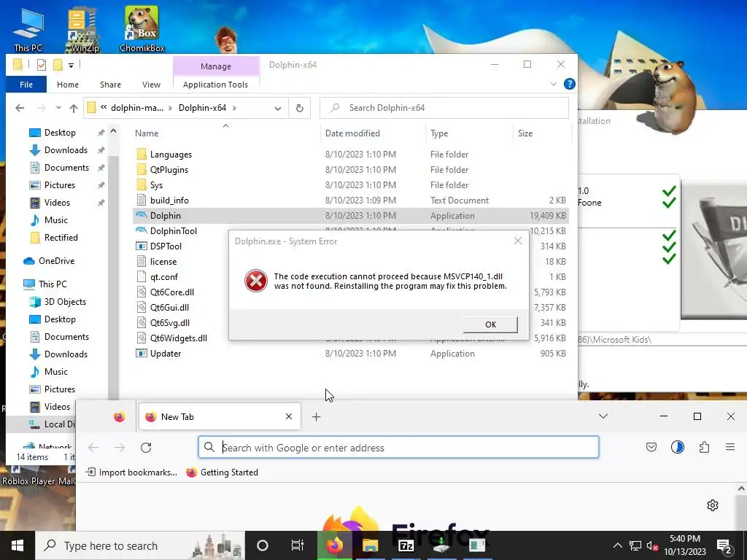Click the Explorer back arrow
747x560 pixels.
click(x=20, y=108)
